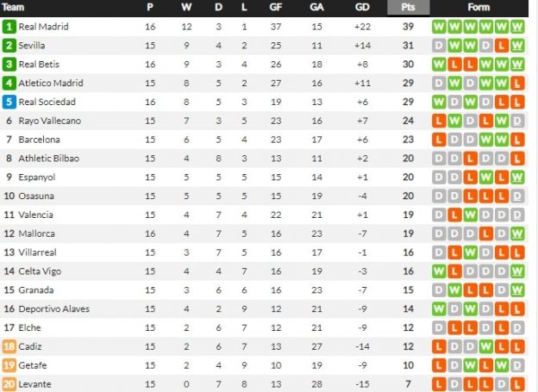Click Cadiz's orange position 18 badge
The height and width of the screenshot is (392, 538).
9,346
